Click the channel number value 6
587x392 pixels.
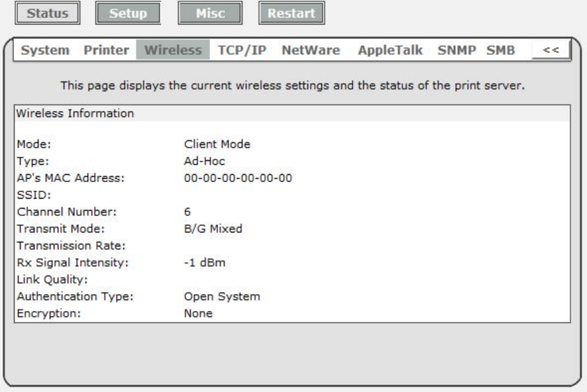pyautogui.click(x=187, y=212)
